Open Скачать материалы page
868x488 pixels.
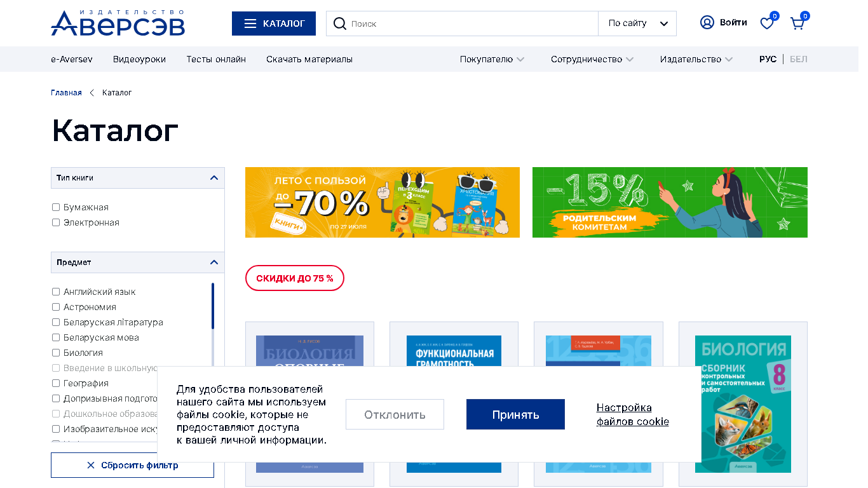click(x=309, y=59)
